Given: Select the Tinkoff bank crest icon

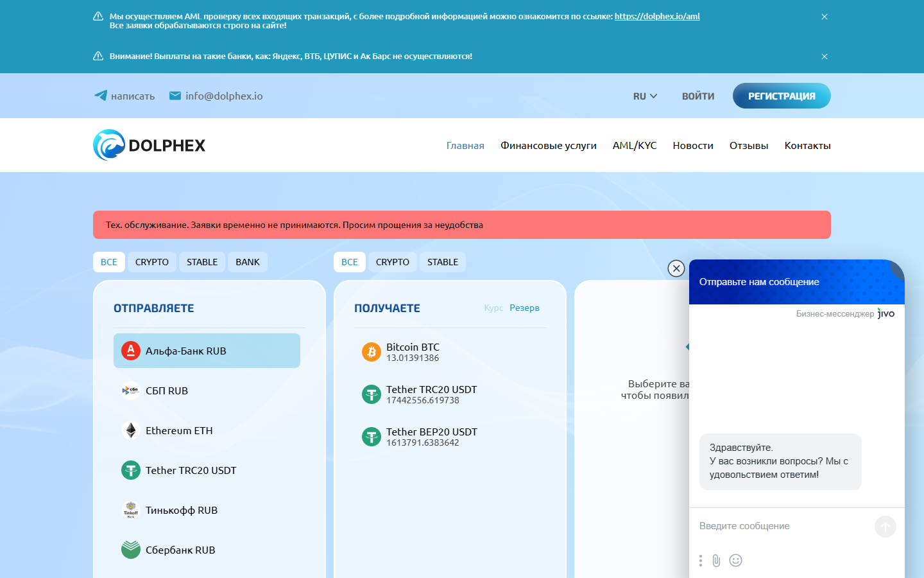Looking at the screenshot, I should (x=131, y=510).
